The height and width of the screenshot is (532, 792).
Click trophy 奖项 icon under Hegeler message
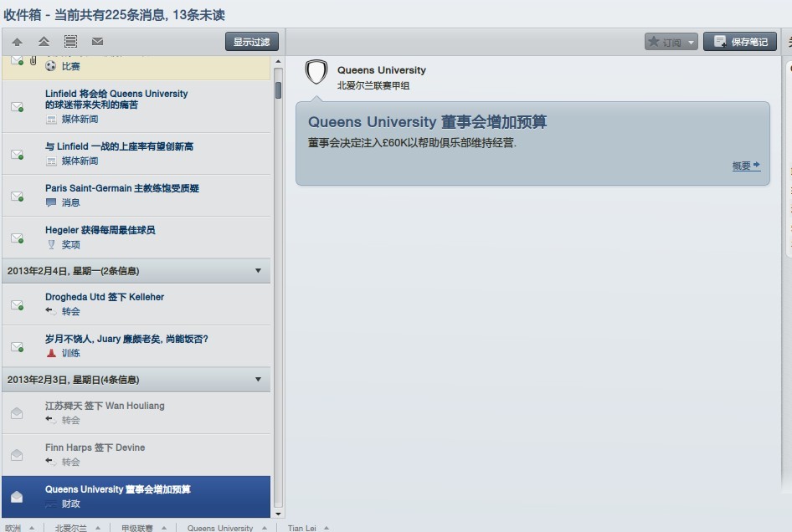pos(51,245)
